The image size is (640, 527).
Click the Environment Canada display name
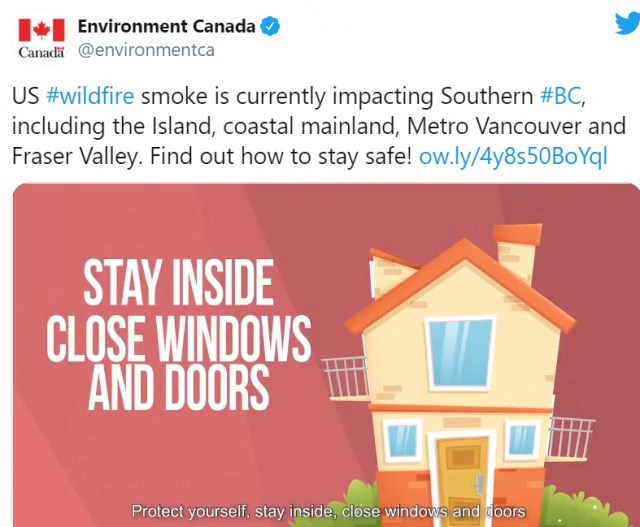(x=166, y=27)
